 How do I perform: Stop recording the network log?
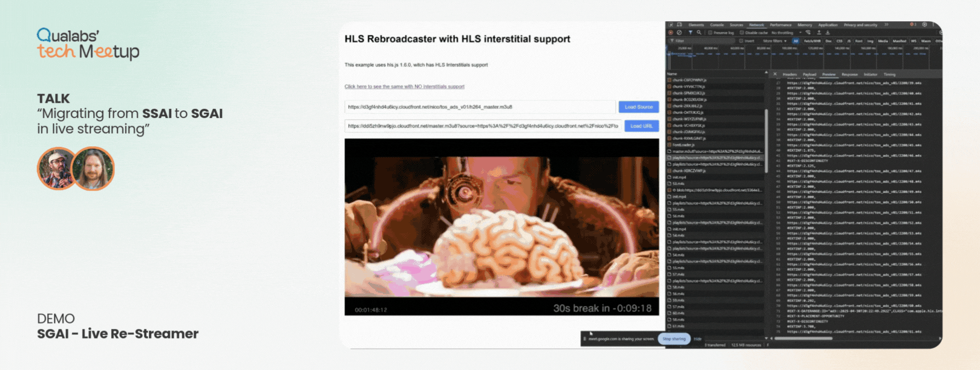click(670, 33)
